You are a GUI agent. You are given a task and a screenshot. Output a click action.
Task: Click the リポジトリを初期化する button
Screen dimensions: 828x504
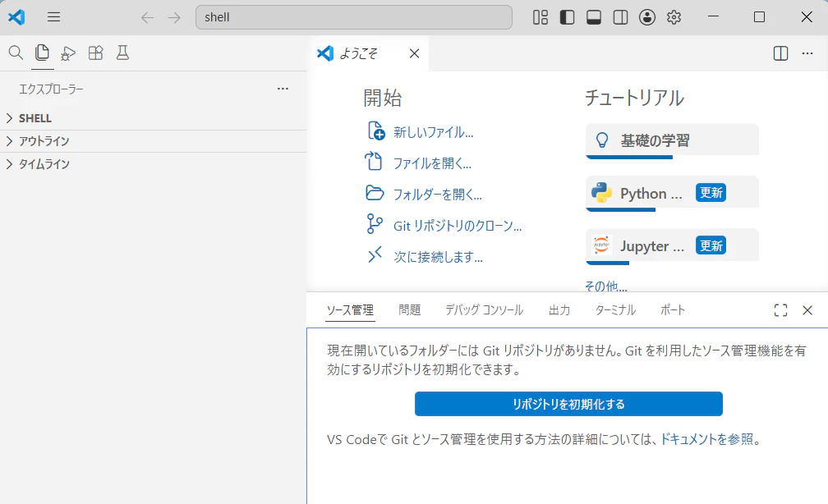click(x=568, y=404)
